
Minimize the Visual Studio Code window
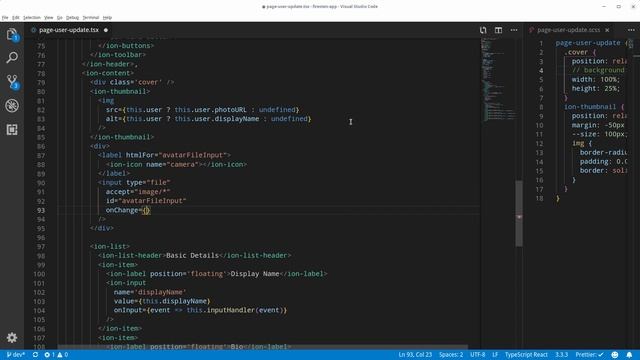coord(604,7)
